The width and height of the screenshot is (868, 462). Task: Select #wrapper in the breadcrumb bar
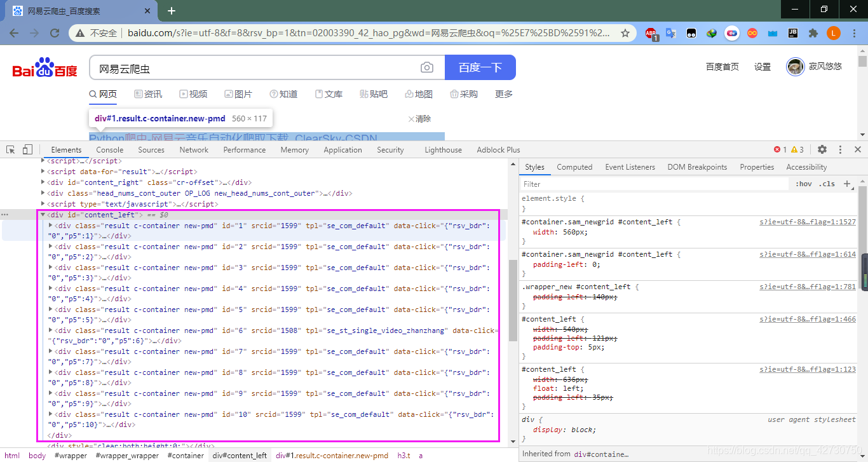click(x=71, y=456)
